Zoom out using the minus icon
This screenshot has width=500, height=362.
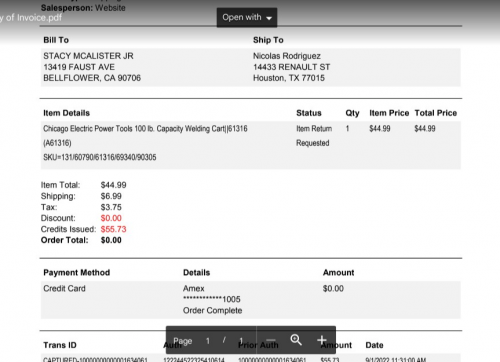click(x=271, y=340)
